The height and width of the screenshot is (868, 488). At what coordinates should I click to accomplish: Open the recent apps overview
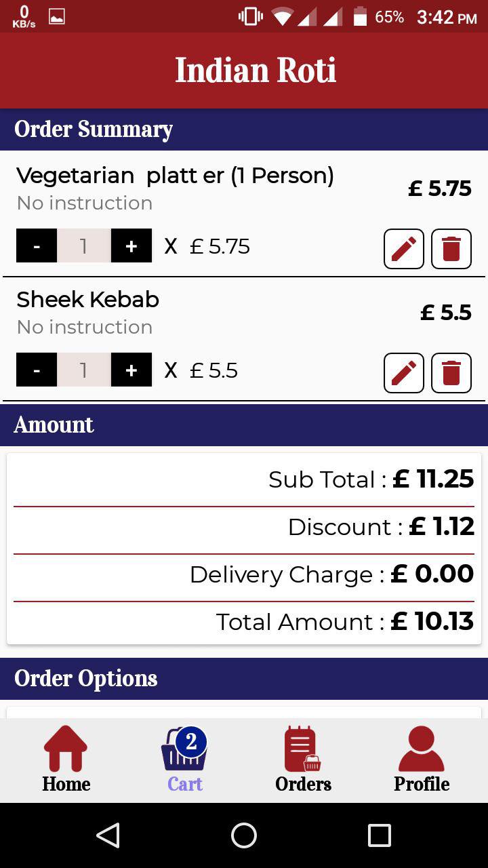[380, 835]
